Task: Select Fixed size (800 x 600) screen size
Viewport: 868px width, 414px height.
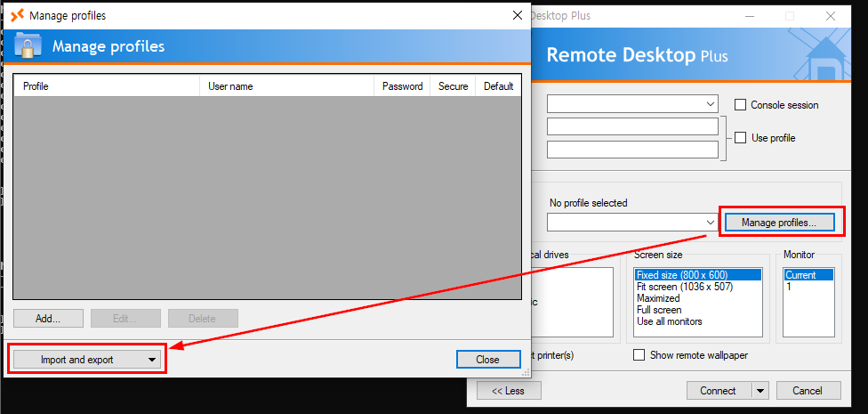Action: click(698, 275)
